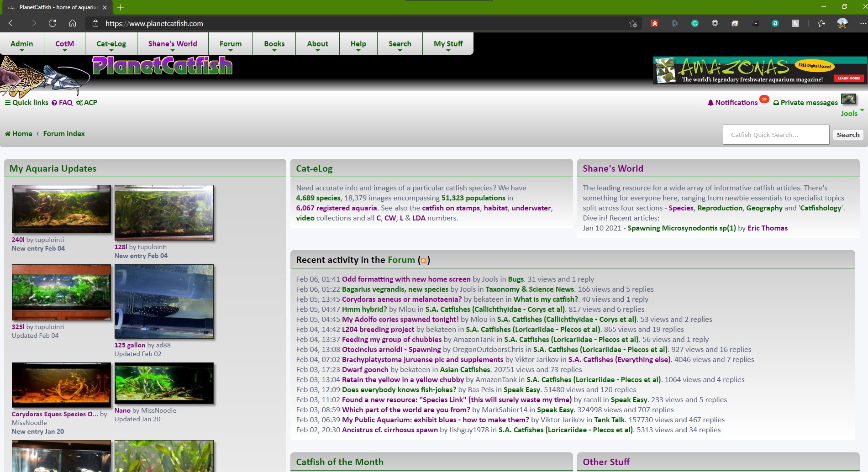Open the Grammarly extension

coord(695,23)
